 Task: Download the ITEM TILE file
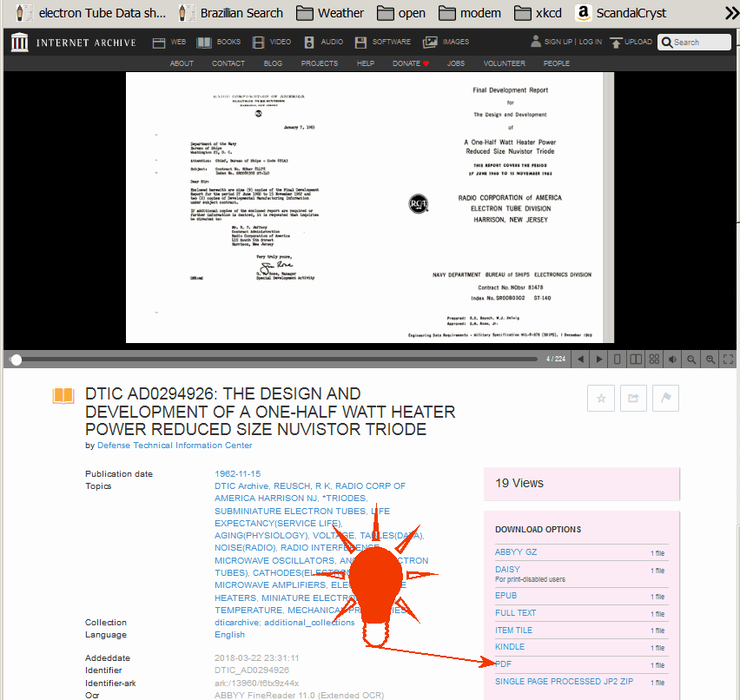(x=513, y=631)
